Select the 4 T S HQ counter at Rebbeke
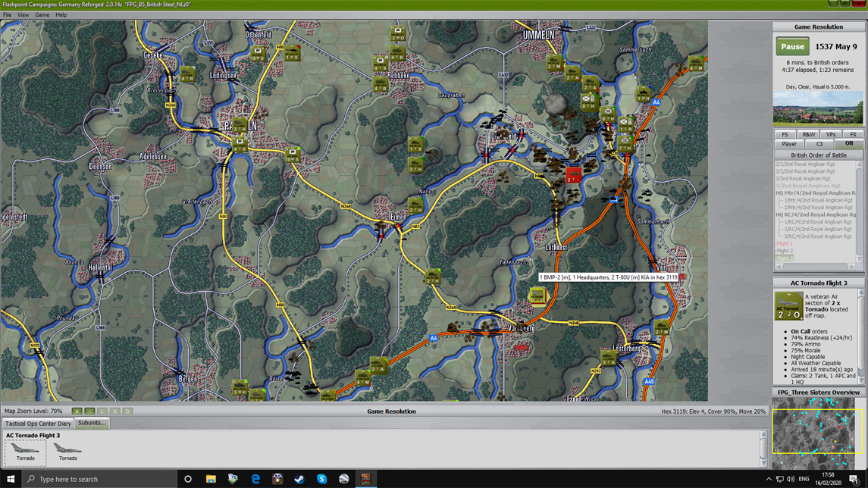Image resolution: width=868 pixels, height=488 pixels. point(381,64)
